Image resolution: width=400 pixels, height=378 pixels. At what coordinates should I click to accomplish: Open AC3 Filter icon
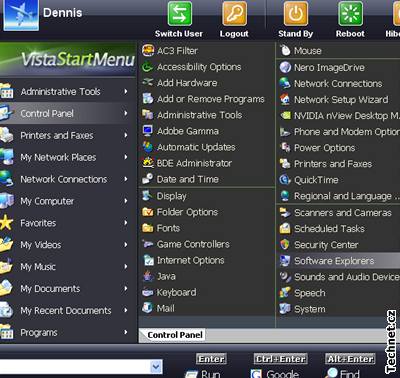click(148, 50)
